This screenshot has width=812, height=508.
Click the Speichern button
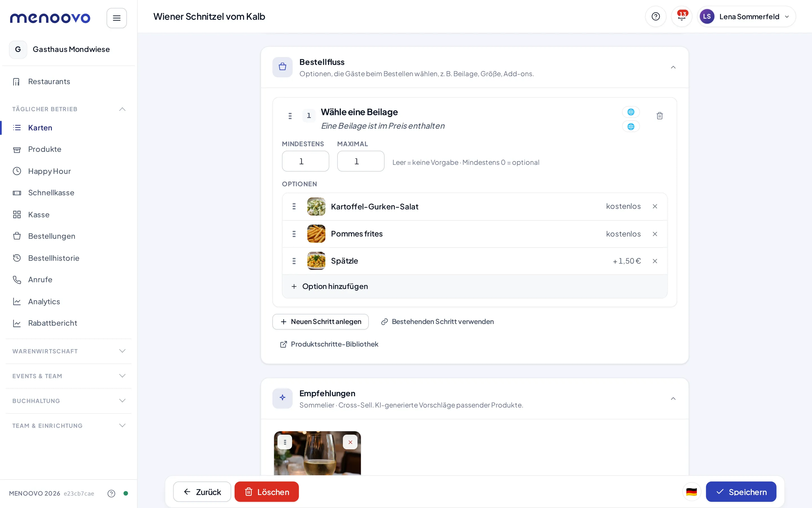pos(741,492)
